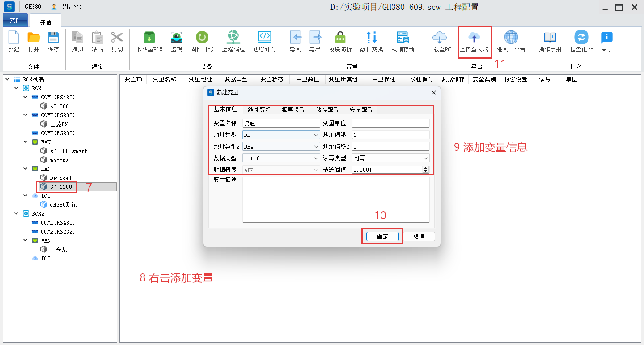This screenshot has width=644, height=345.
Task: Collapse the BOX1 tree node
Action: pyautogui.click(x=16, y=88)
